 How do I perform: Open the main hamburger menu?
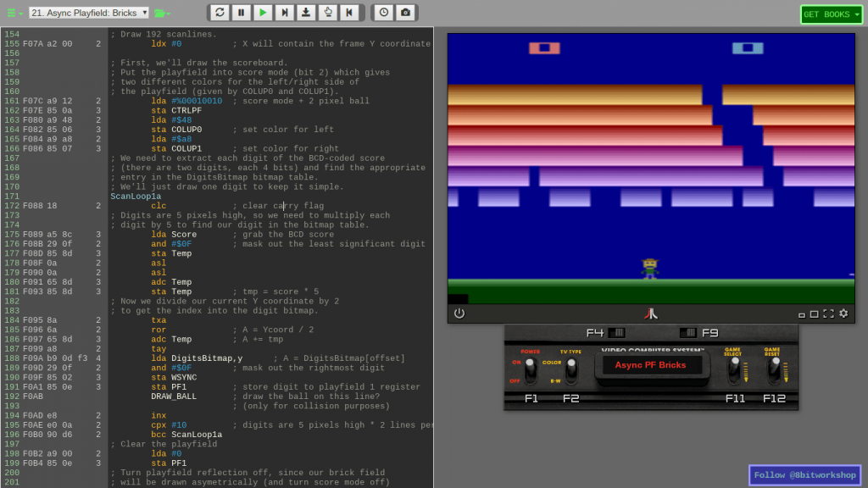[9, 12]
